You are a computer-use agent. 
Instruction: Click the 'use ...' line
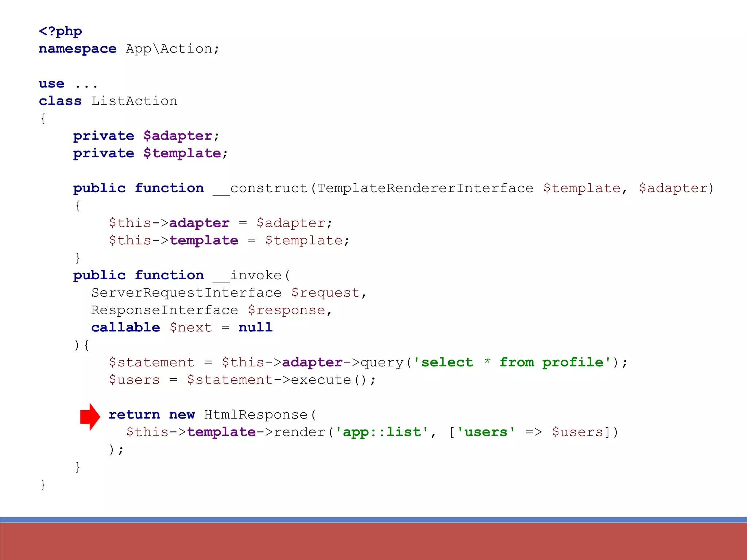[68, 84]
